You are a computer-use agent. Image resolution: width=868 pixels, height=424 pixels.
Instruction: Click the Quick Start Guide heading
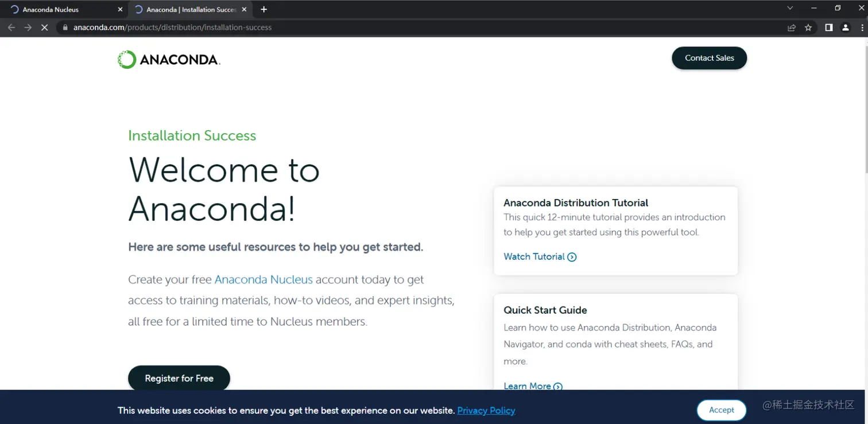coord(545,310)
